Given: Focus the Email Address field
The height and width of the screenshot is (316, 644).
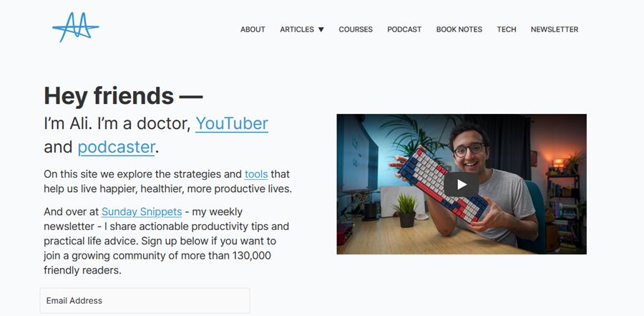Looking at the screenshot, I should [x=145, y=301].
